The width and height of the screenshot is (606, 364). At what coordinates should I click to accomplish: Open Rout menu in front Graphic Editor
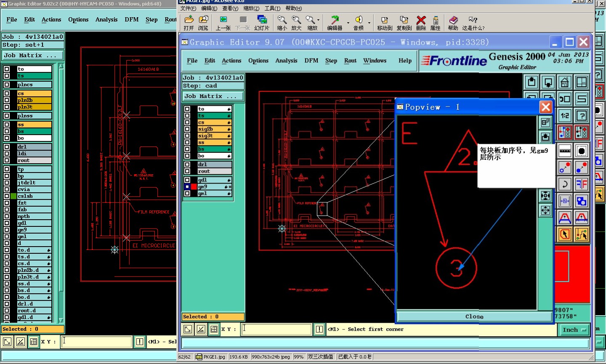point(350,61)
